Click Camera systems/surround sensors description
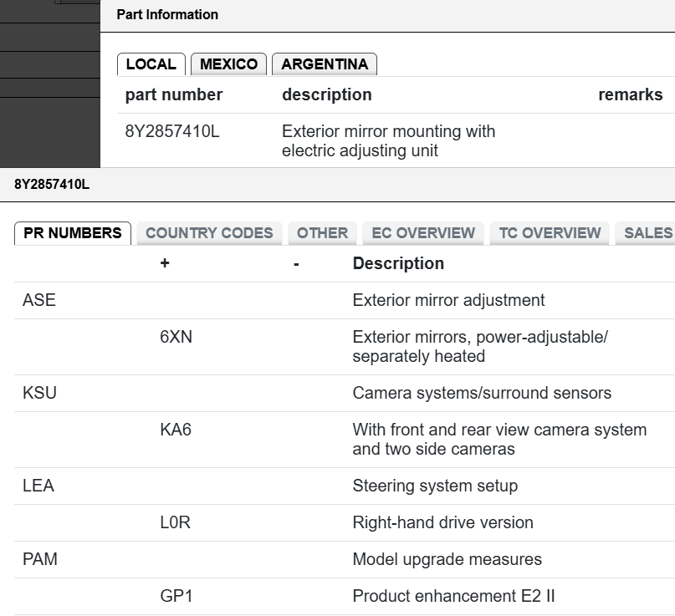This screenshot has width=675, height=616. [482, 393]
